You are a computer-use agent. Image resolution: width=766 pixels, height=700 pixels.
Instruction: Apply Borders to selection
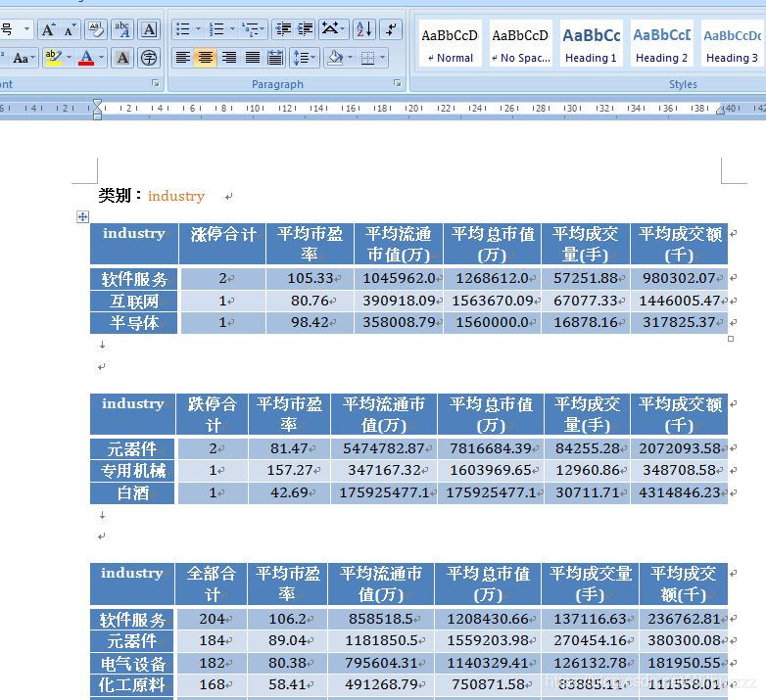368,58
